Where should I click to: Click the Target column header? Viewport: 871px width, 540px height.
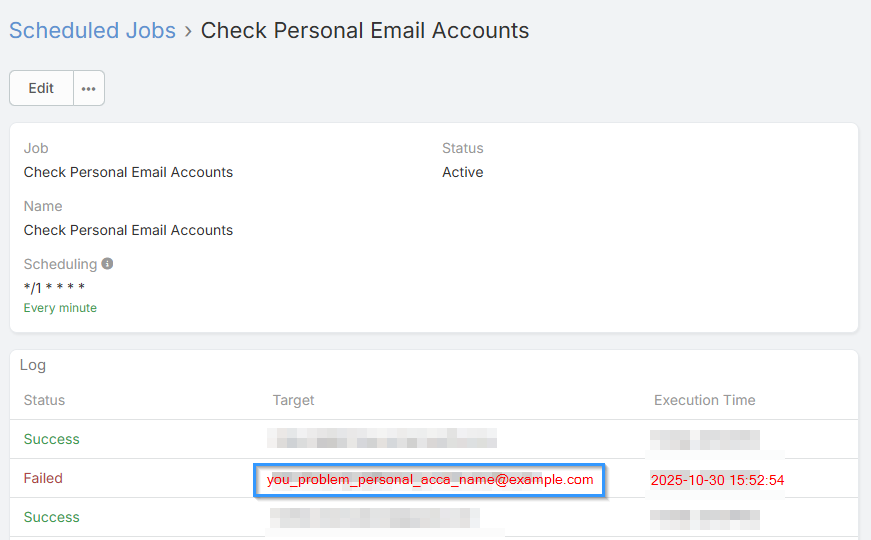click(x=293, y=400)
